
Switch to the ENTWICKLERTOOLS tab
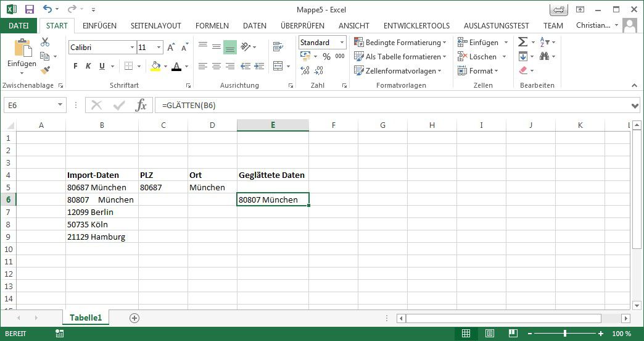pos(416,25)
